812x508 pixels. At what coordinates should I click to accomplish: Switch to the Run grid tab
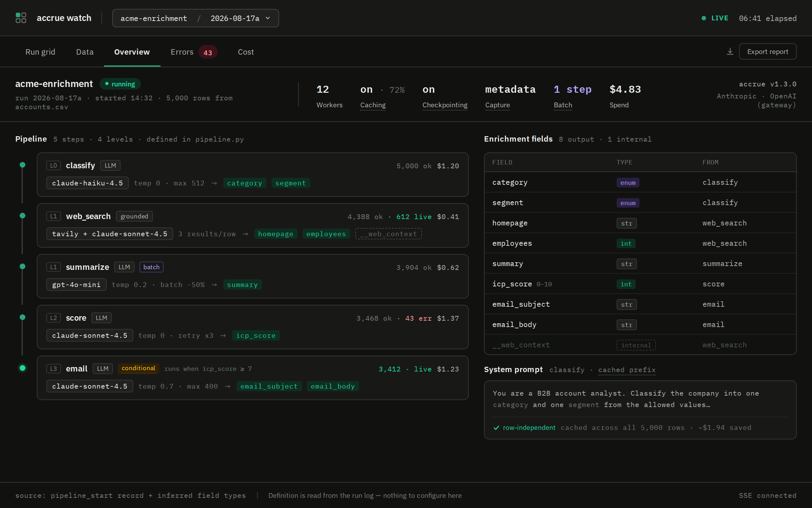40,52
